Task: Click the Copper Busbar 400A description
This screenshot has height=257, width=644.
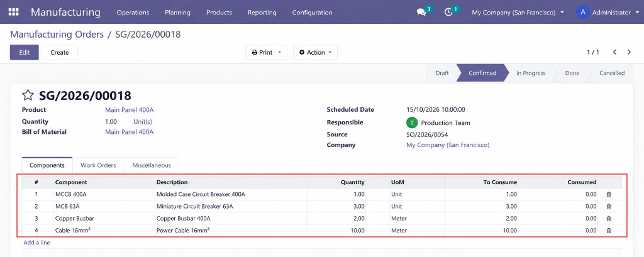Action: [183, 219]
